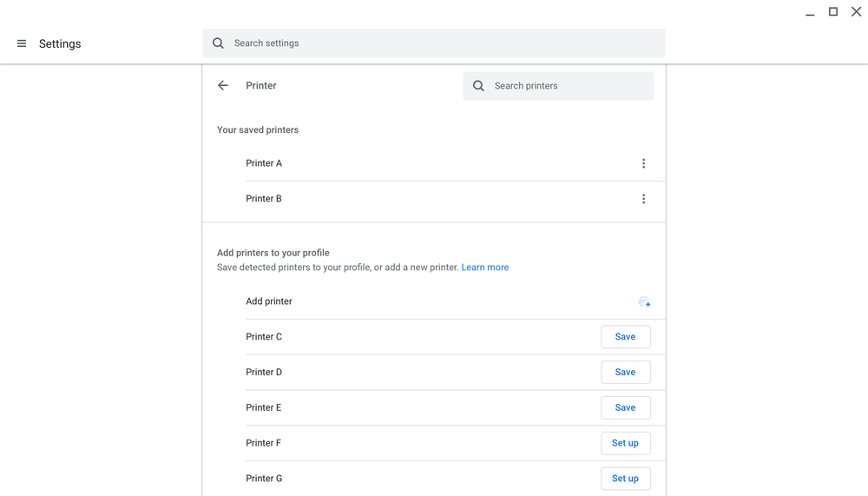Open more options for Printer A

pyautogui.click(x=643, y=163)
